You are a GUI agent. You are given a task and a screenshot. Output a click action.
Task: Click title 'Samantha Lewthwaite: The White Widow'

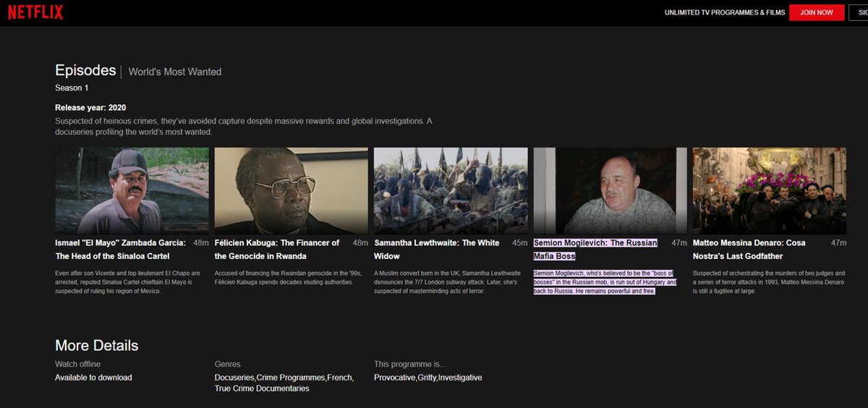point(437,250)
